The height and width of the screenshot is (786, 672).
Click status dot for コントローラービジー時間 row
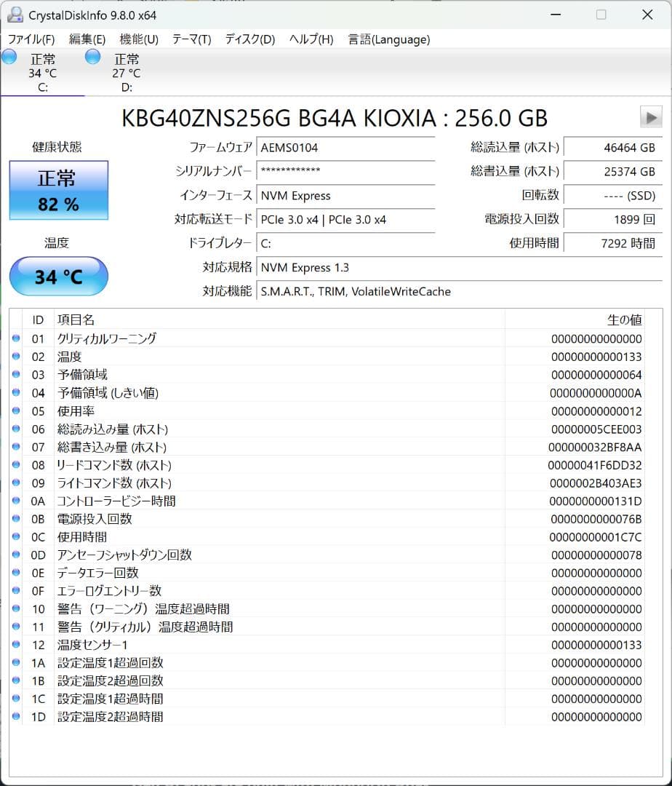(16, 501)
